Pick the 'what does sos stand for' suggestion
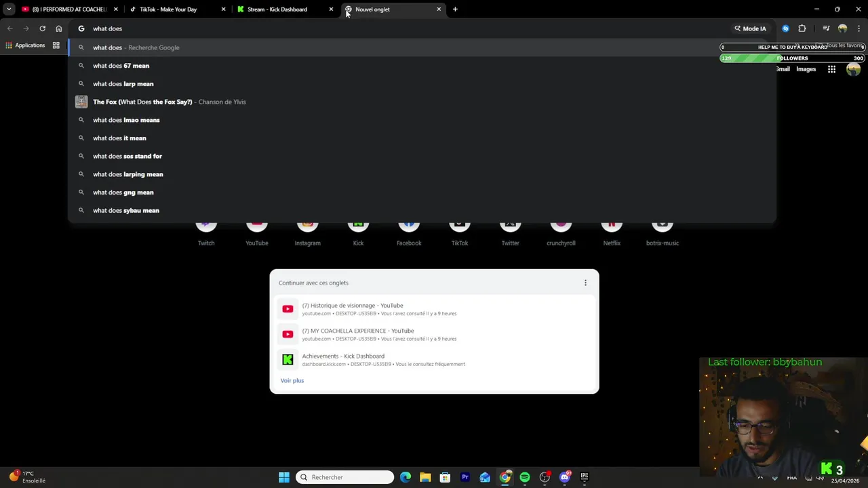The height and width of the screenshot is (488, 868). coord(422,156)
